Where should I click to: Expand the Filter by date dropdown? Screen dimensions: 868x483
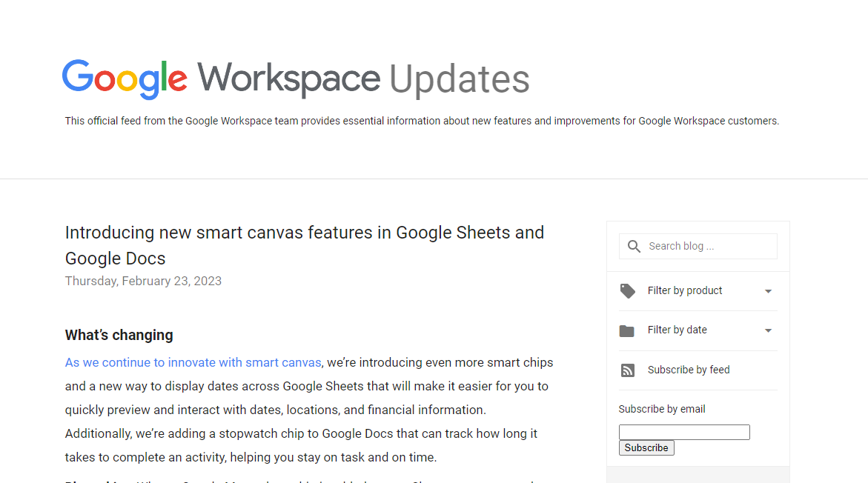pyautogui.click(x=769, y=330)
